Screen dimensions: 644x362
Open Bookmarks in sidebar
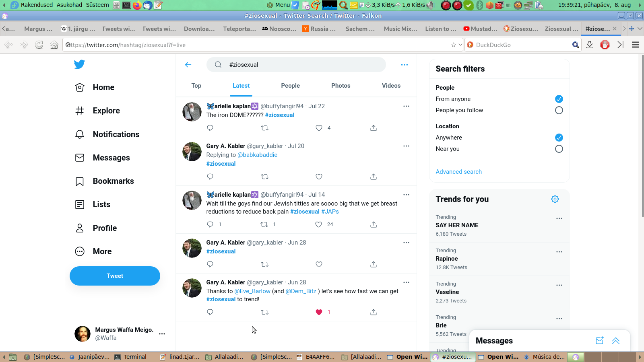[x=105, y=181]
